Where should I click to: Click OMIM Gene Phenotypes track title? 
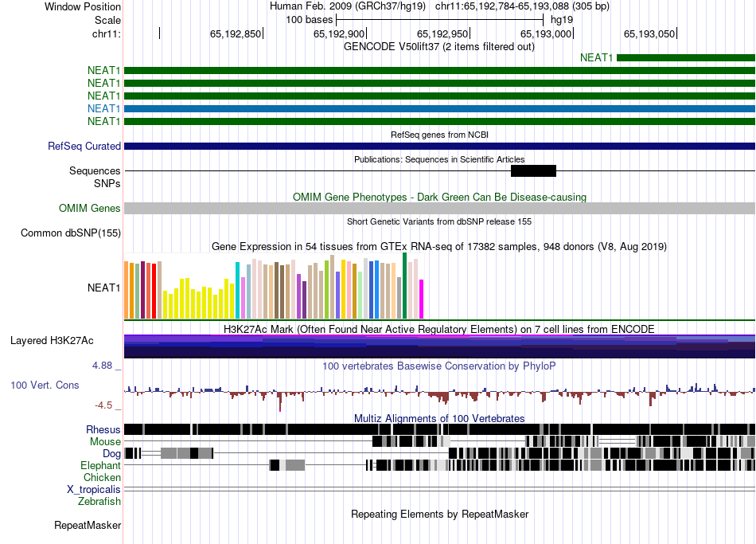click(x=439, y=197)
